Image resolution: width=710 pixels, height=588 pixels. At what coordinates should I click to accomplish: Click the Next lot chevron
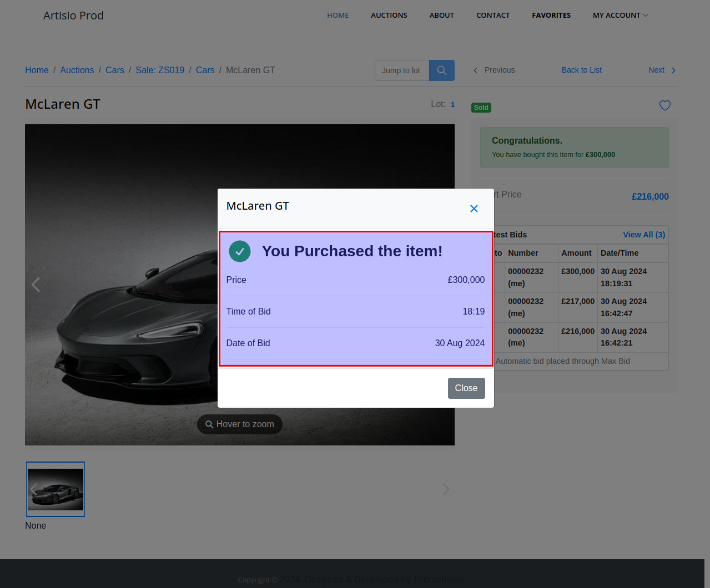[673, 70]
